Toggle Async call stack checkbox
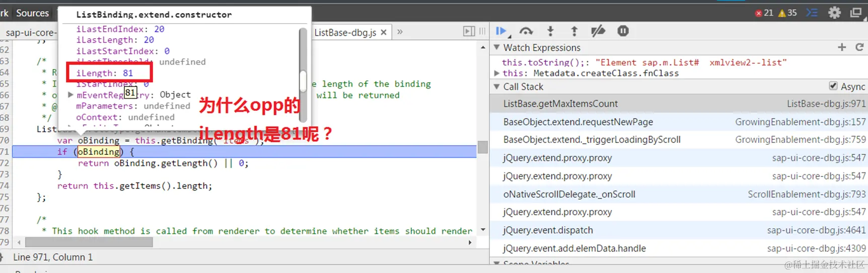Image resolution: width=868 pixels, height=273 pixels. coord(833,86)
